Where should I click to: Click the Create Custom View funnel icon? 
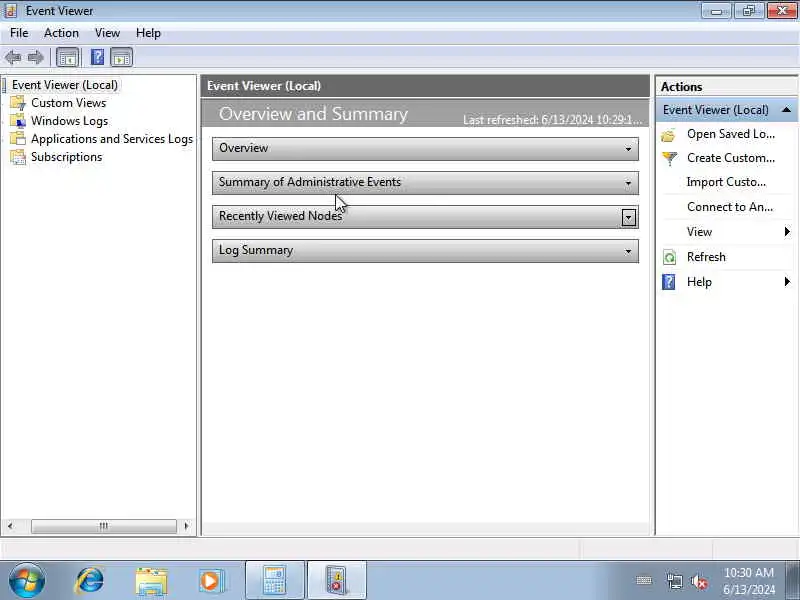[669, 159]
